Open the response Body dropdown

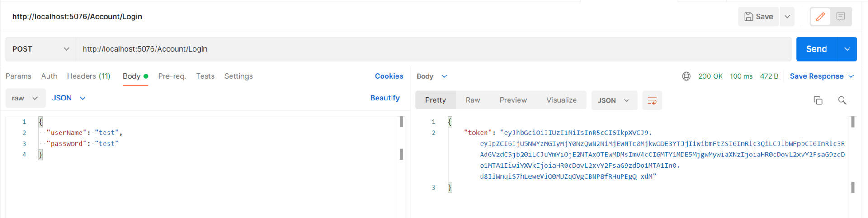[x=432, y=76]
